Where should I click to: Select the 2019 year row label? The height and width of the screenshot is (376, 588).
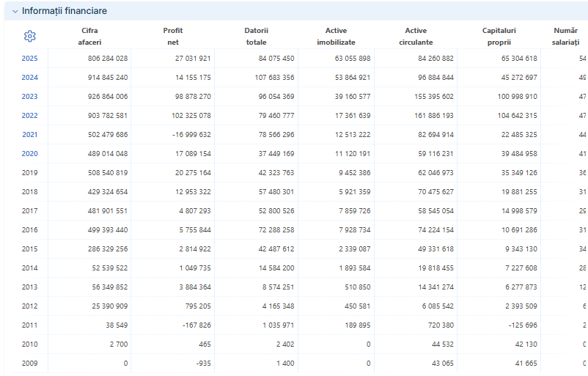tap(29, 173)
